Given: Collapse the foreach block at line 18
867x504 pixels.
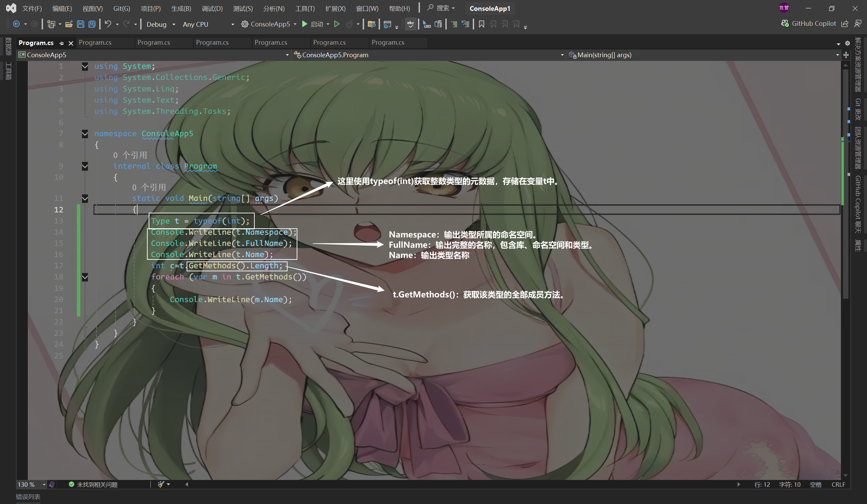Looking at the screenshot, I should click(x=85, y=277).
